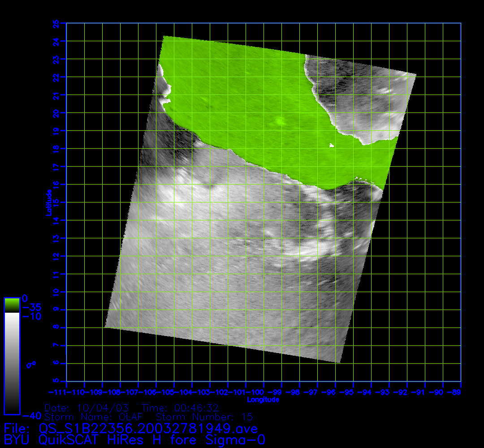Click the green segment of the color bar
484x448 pixels.
coord(12,305)
